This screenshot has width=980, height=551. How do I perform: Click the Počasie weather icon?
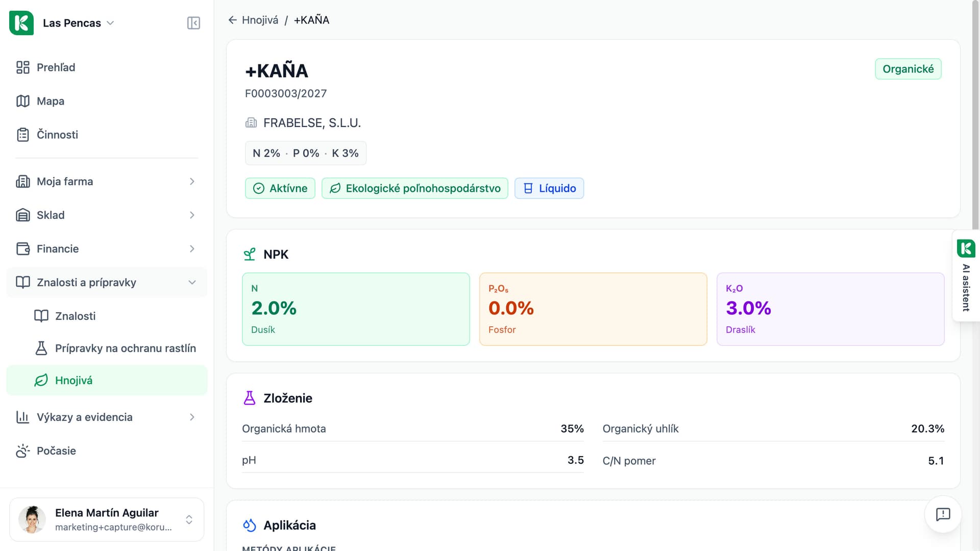23,451
